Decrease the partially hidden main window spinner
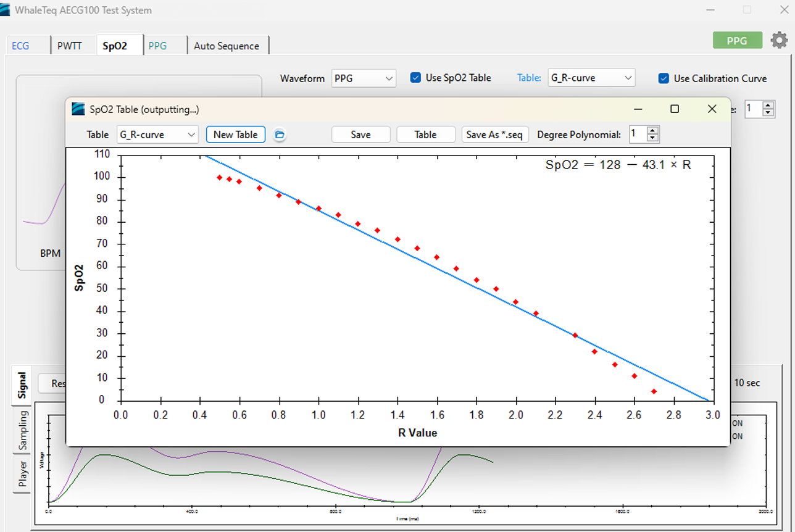 [768, 113]
